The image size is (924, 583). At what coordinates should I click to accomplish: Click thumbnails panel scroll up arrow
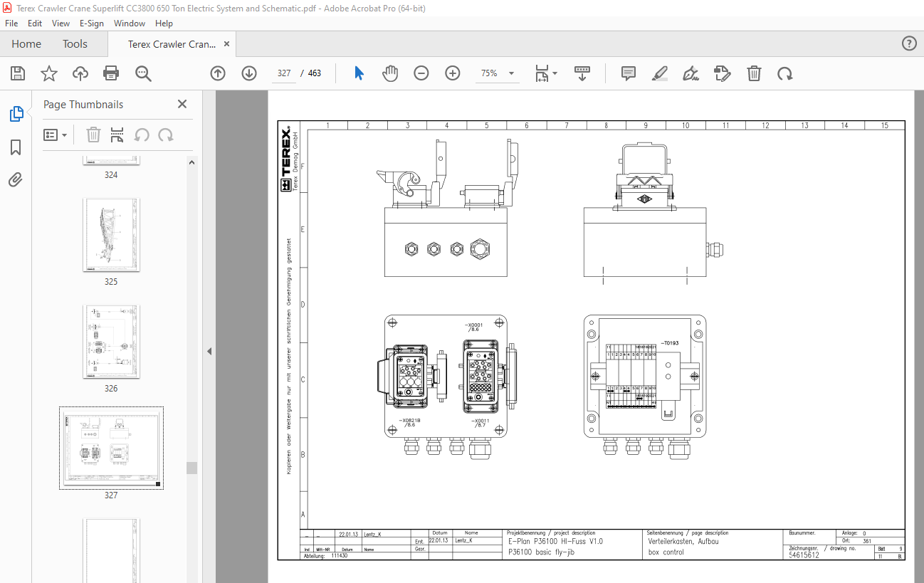[191, 162]
